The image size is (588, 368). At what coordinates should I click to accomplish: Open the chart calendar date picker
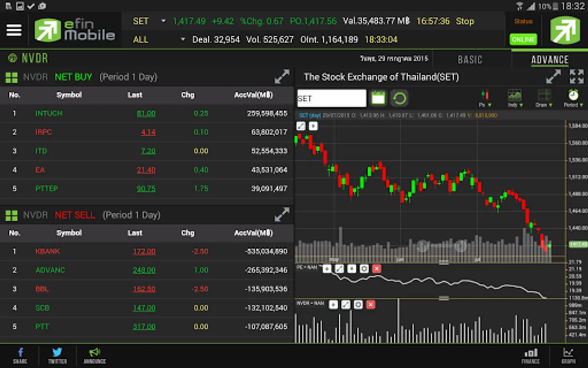click(378, 98)
